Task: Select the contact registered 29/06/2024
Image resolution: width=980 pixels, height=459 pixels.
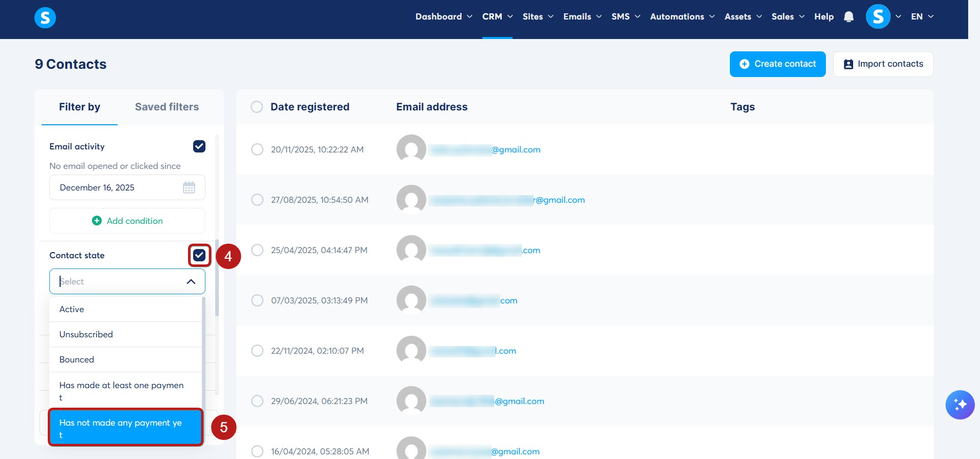Action: (257, 401)
